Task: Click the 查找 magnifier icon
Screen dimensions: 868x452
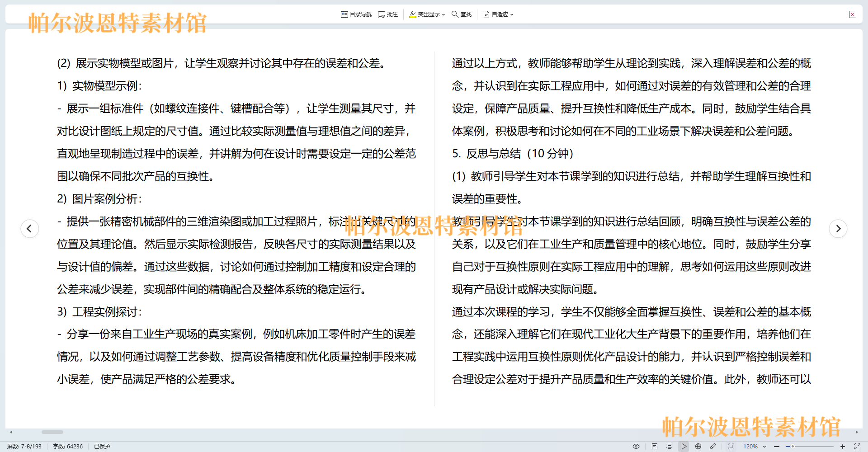Action: (x=455, y=14)
